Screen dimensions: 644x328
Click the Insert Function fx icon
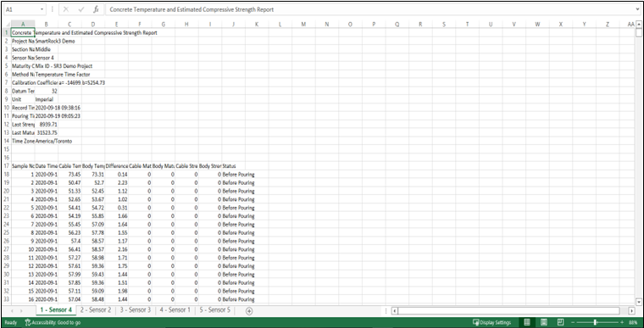(x=96, y=9)
